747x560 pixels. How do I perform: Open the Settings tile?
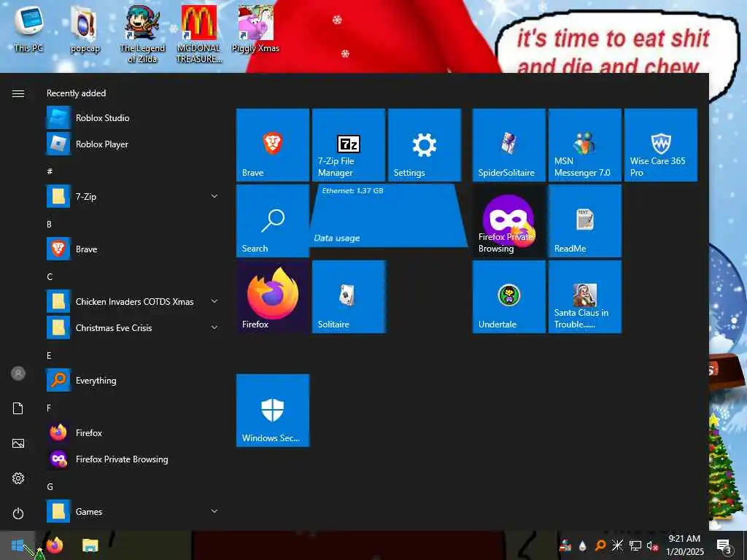click(x=425, y=145)
